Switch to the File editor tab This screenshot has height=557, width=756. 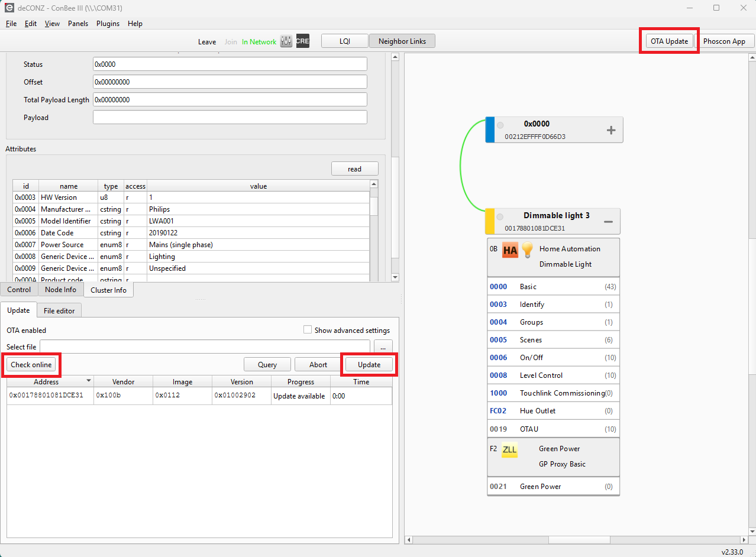[x=59, y=310]
